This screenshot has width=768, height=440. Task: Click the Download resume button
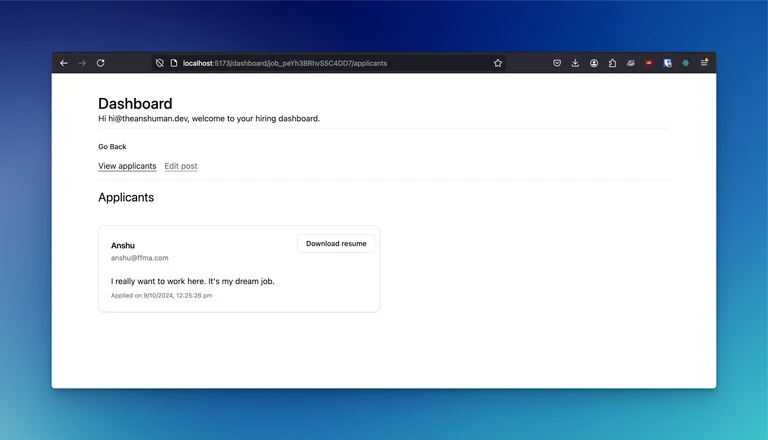336,244
